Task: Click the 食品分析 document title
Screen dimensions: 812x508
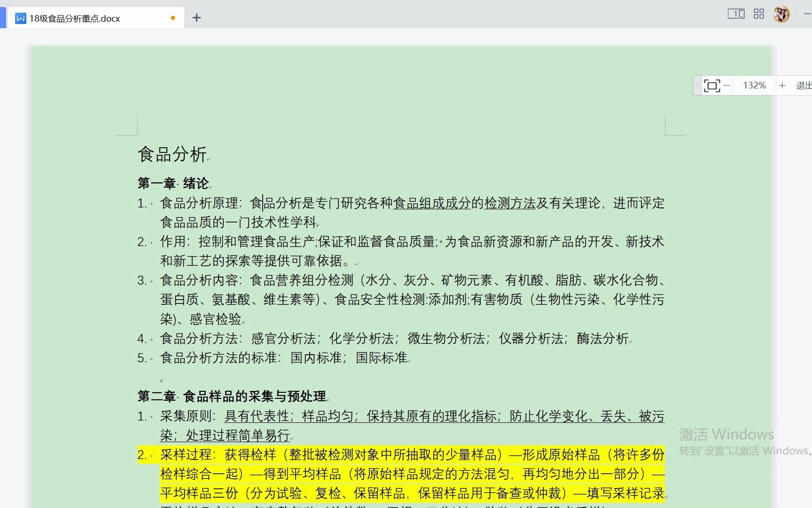Action: (172, 154)
